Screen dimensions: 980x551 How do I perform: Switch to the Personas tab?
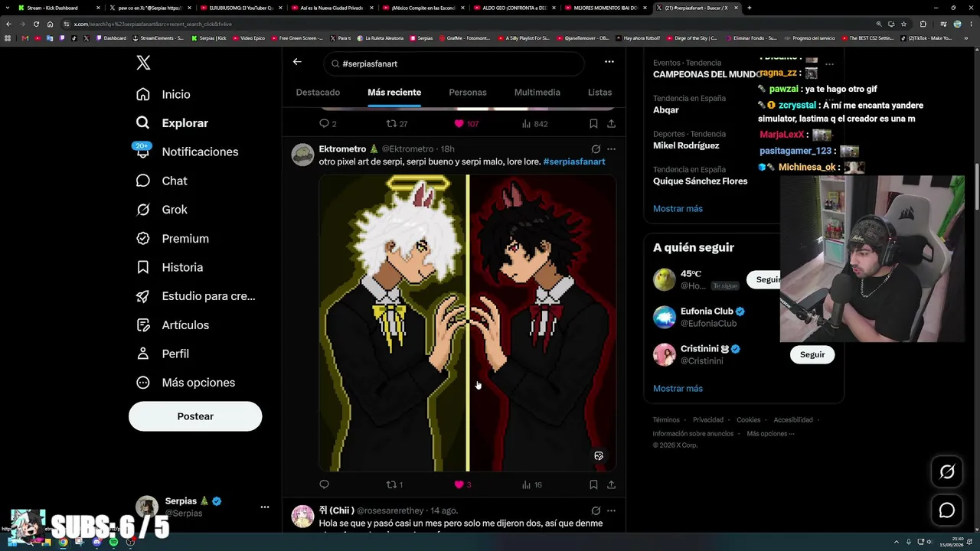tap(468, 93)
